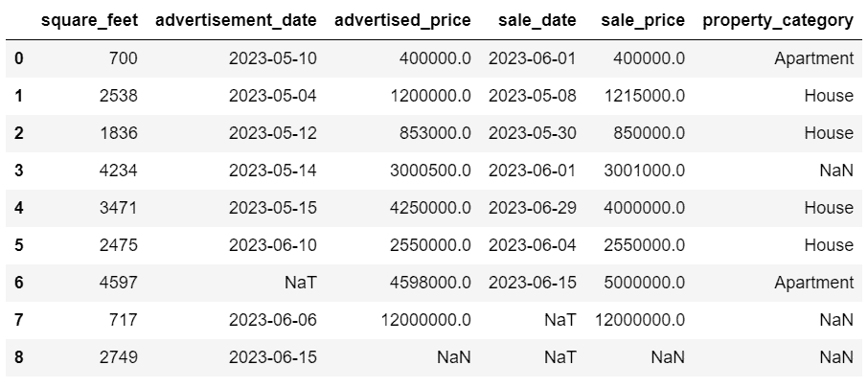Select row index 6
This screenshot has height=388, width=868.
[x=18, y=283]
